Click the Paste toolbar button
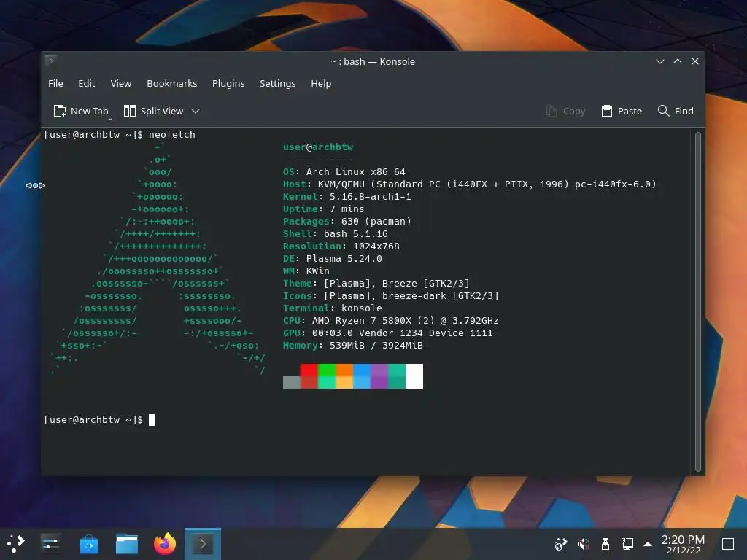The image size is (747, 560). coord(622,111)
